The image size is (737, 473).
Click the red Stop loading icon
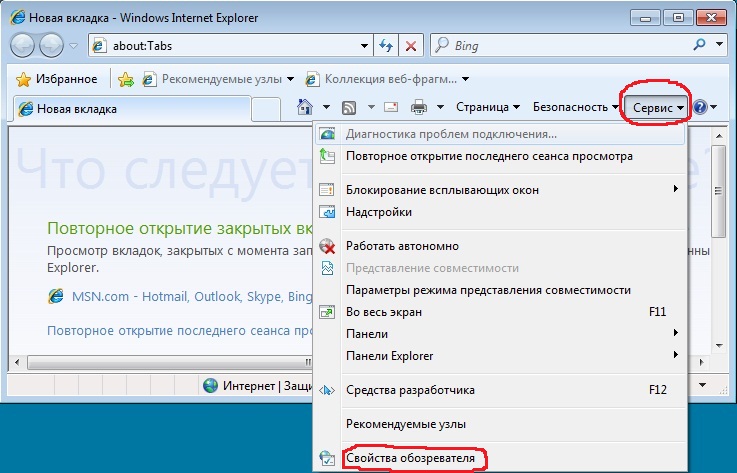pos(411,46)
